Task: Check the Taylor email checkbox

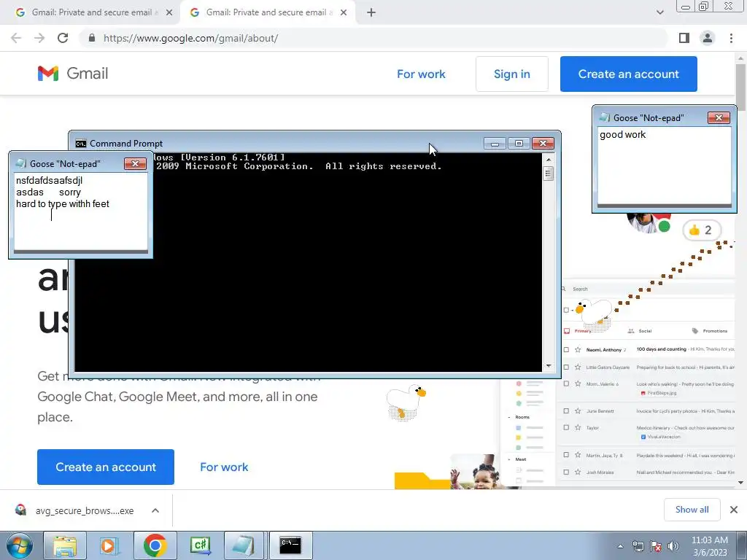Action: pos(566,427)
